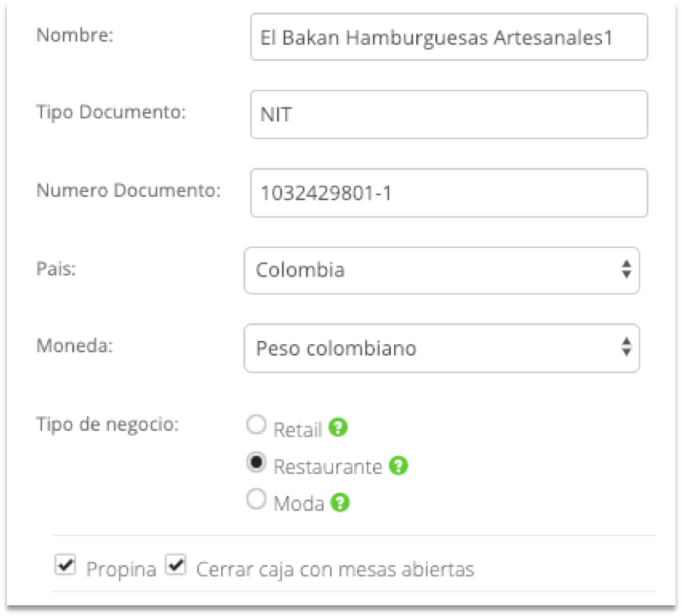Click the help icon next to Restaurante
The height and width of the screenshot is (616, 681).
click(398, 465)
